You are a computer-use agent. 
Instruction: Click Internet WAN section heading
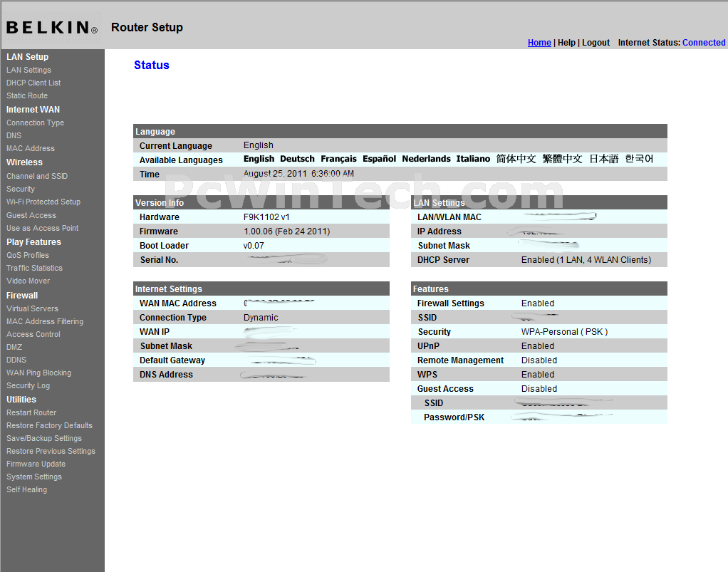click(33, 110)
